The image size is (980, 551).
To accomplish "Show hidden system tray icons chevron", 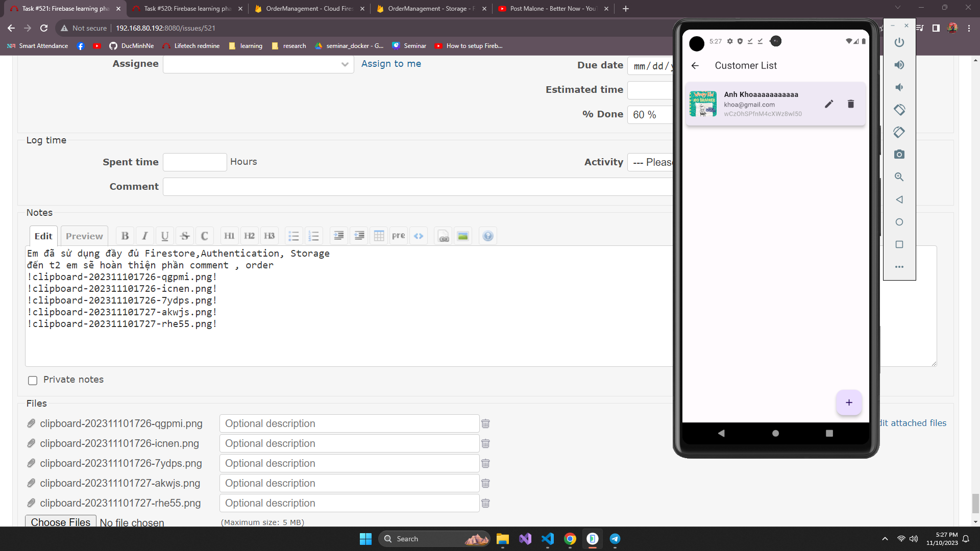I will pyautogui.click(x=885, y=539).
